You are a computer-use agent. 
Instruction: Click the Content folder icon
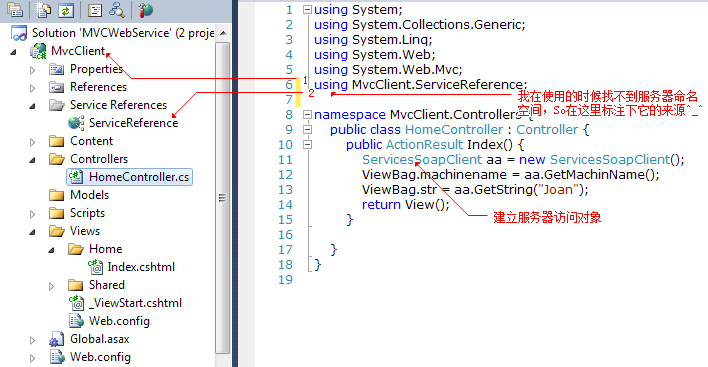56,141
